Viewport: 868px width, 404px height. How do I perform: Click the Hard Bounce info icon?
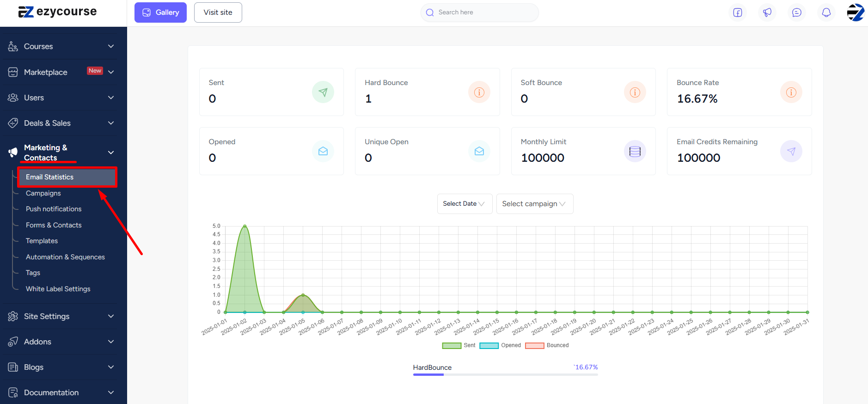tap(479, 92)
